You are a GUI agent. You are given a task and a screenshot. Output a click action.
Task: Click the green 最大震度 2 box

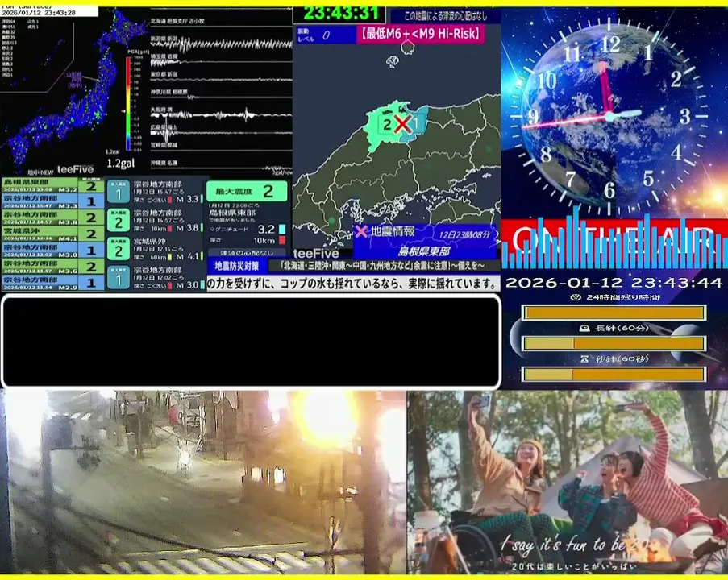pos(247,191)
